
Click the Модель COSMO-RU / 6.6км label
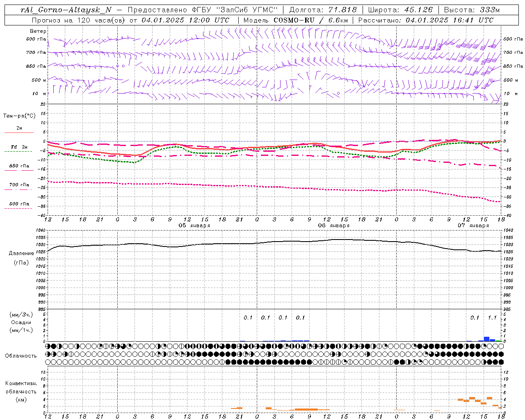pyautogui.click(x=296, y=20)
